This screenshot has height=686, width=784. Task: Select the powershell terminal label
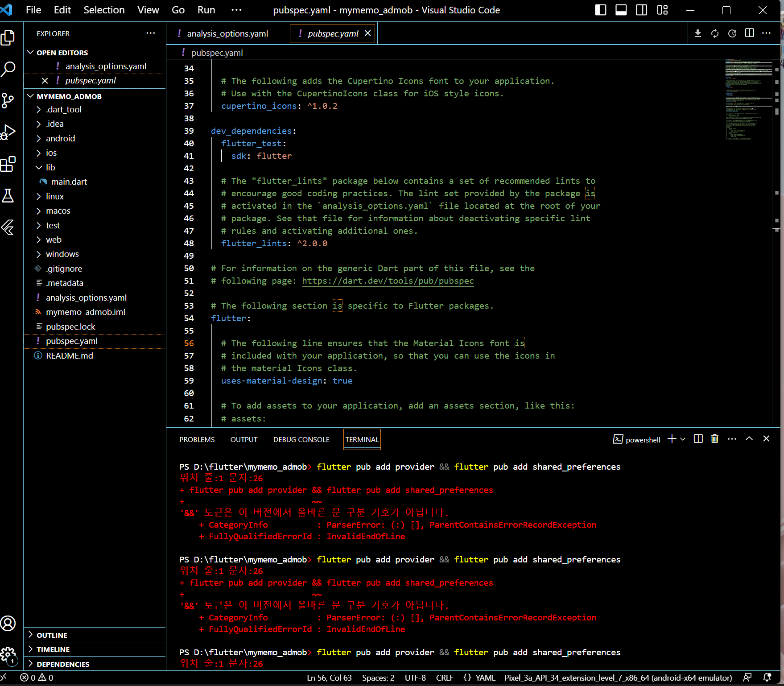point(636,439)
